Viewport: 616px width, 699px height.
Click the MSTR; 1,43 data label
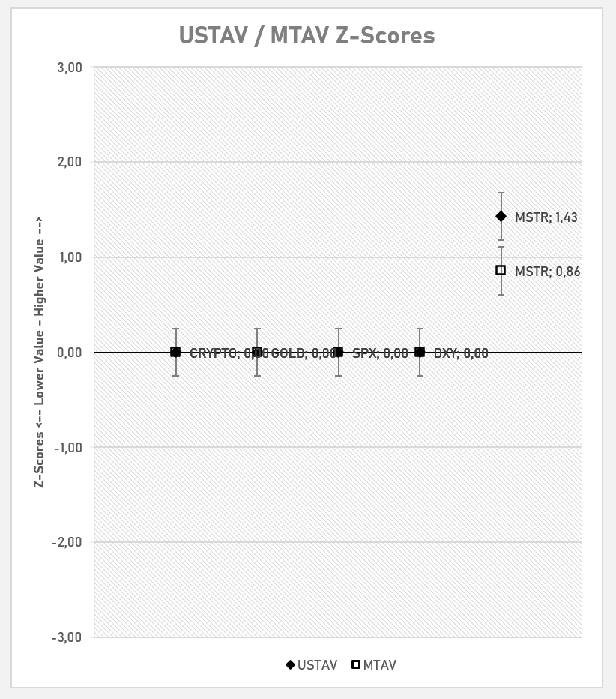coord(546,218)
